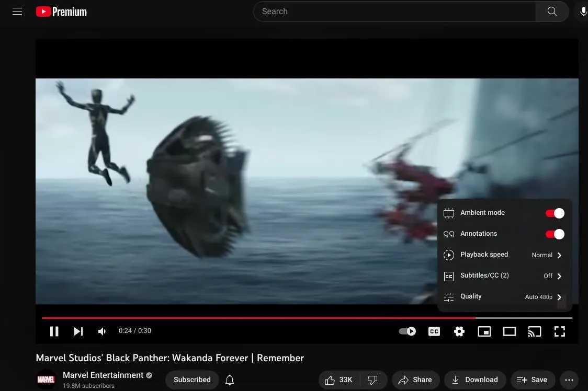Skip to the next video
The image size is (588, 391).
78,331
